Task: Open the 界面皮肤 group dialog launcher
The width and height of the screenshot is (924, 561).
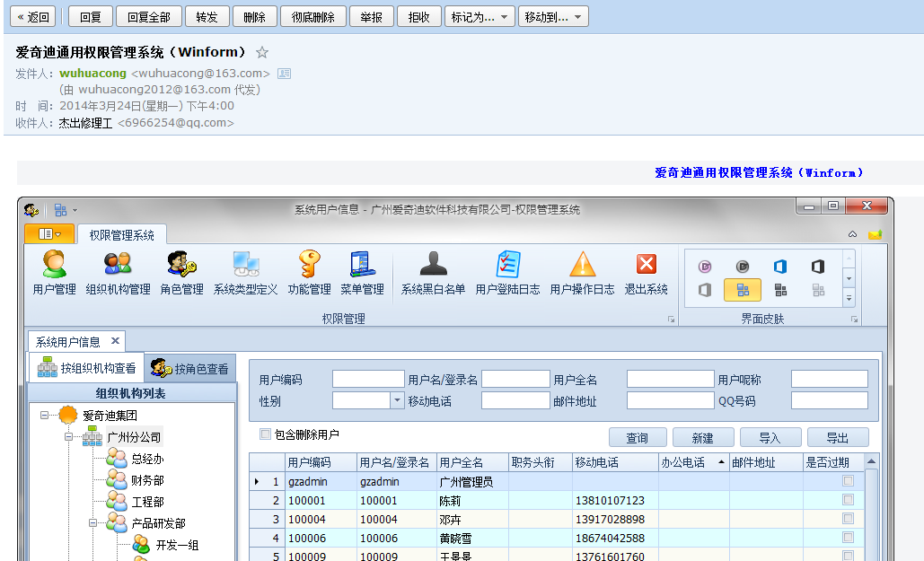Action: (x=855, y=320)
